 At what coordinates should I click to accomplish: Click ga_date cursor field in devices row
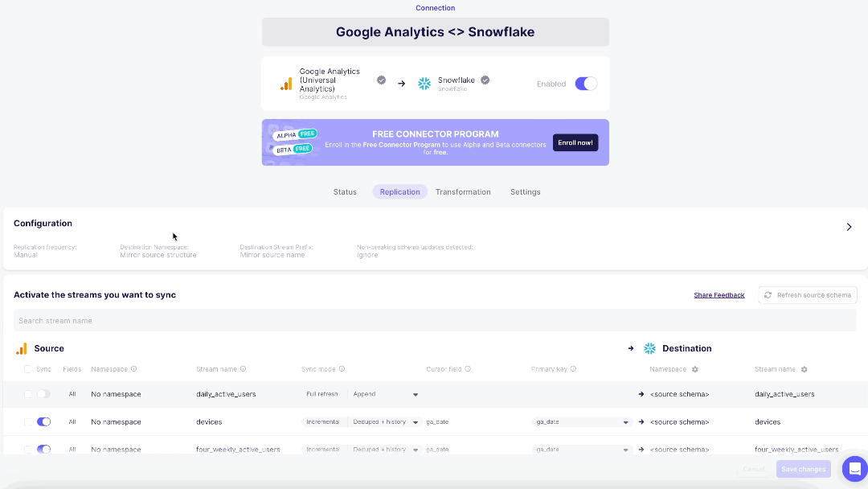(437, 422)
